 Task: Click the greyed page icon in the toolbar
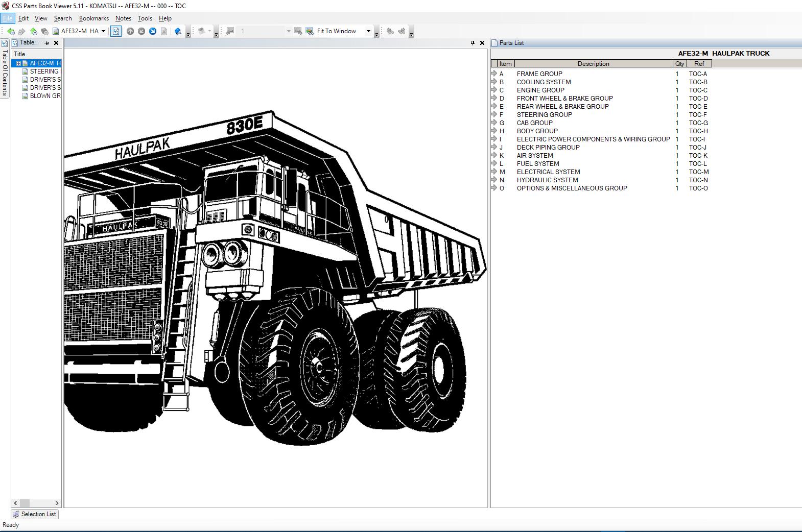click(164, 31)
